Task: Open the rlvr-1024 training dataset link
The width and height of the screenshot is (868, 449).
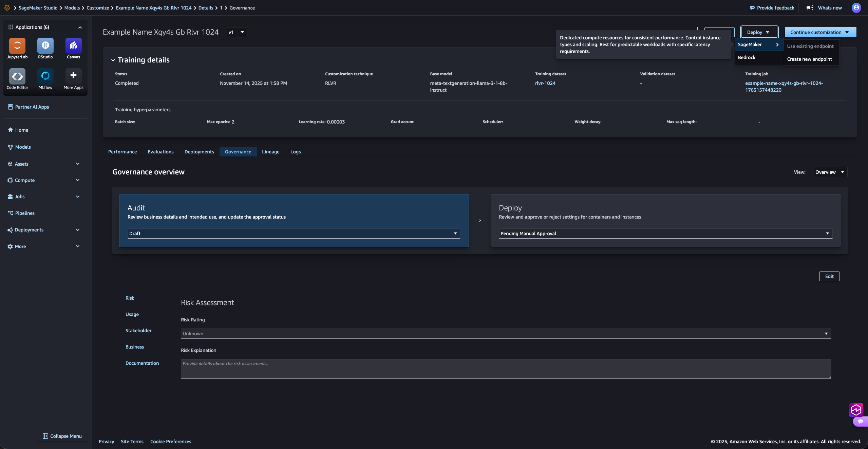Action: [545, 83]
